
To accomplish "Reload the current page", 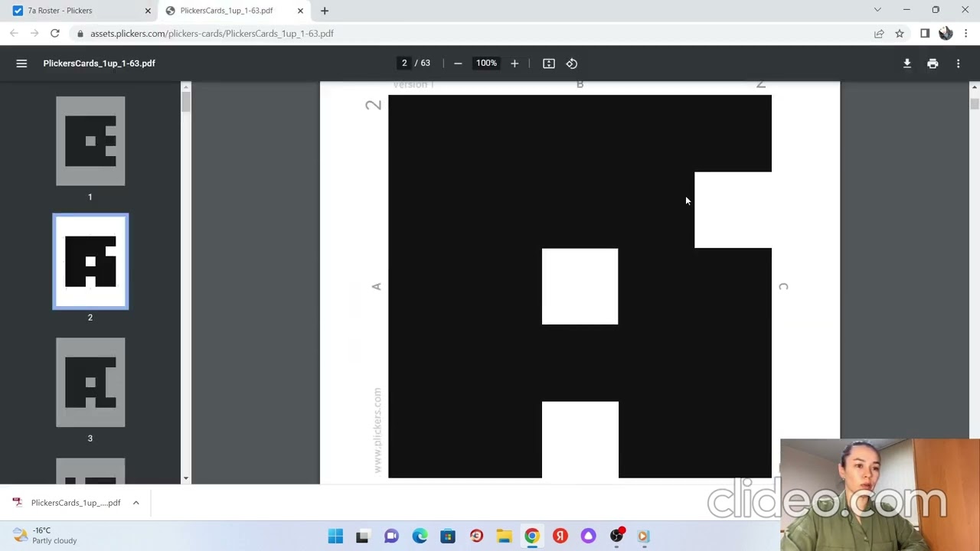I will pos(55,34).
